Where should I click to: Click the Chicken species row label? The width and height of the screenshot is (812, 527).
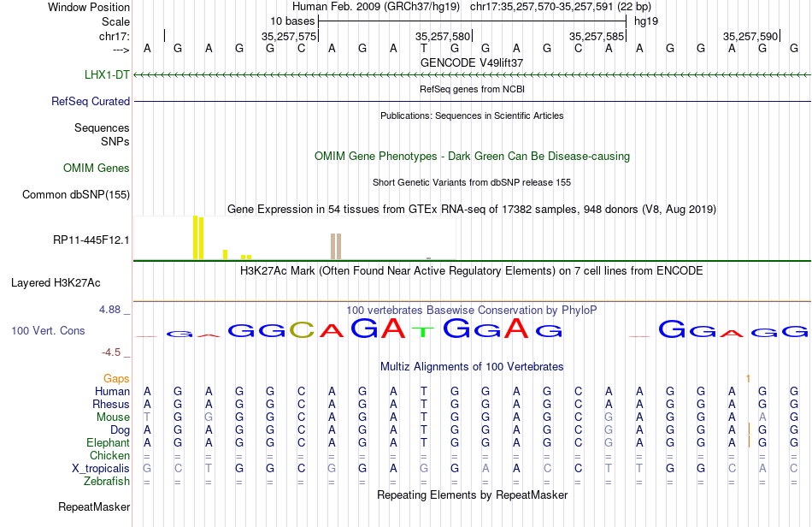(109, 455)
